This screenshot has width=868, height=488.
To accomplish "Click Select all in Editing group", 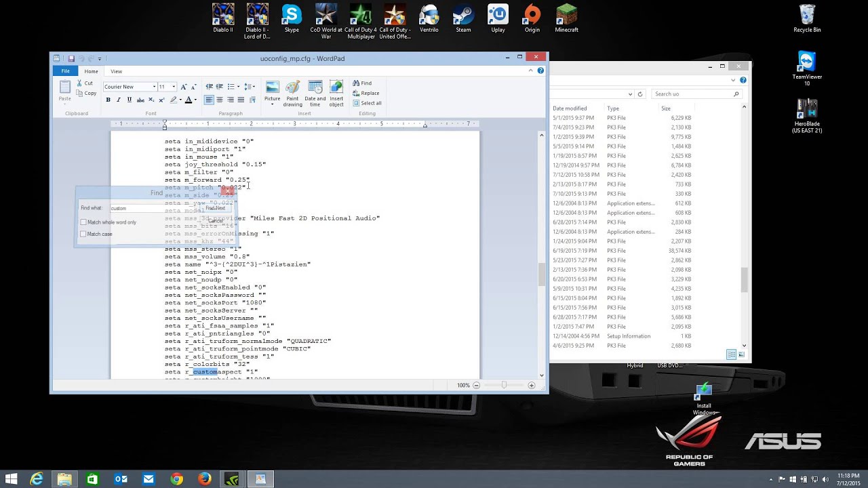I will [x=367, y=103].
